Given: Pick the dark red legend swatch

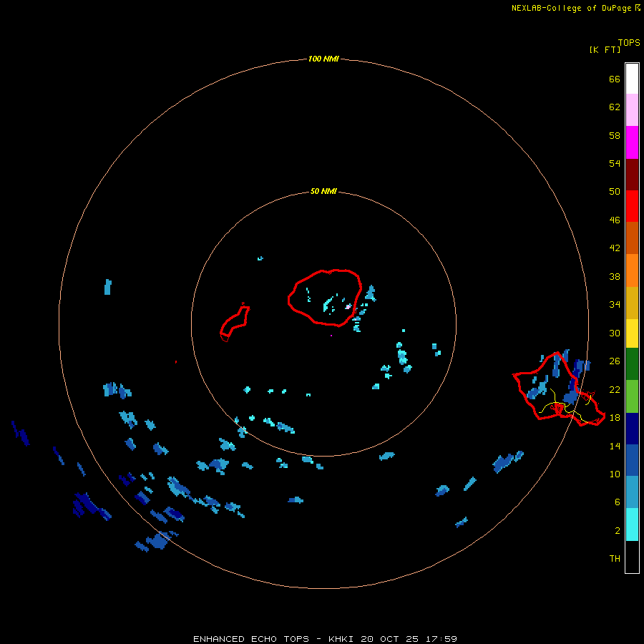Looking at the screenshot, I should [632, 174].
